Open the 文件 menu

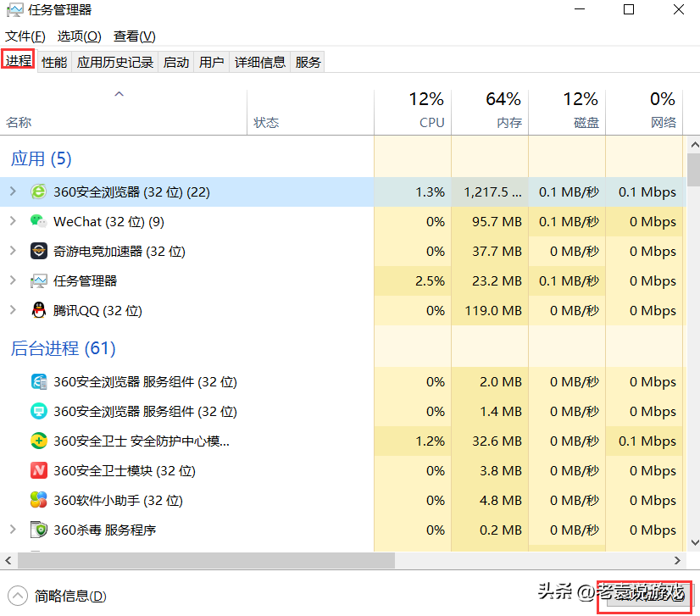[x=25, y=36]
